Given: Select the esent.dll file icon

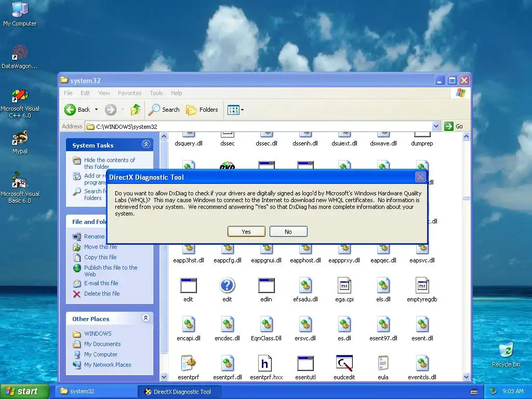Looking at the screenshot, I should (x=422, y=325).
